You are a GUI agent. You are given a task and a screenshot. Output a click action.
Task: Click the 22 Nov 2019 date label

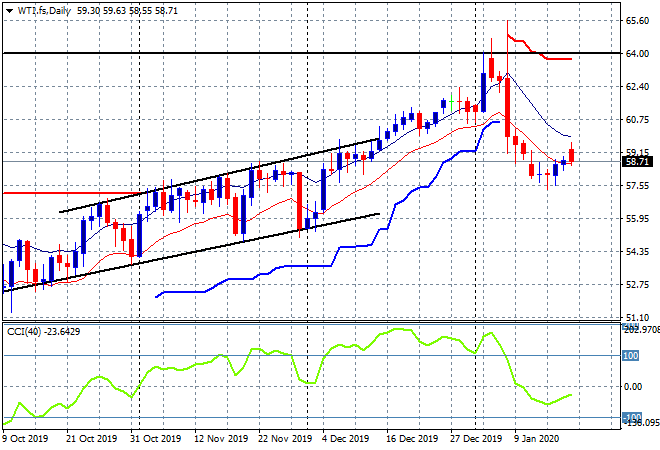[x=285, y=439]
